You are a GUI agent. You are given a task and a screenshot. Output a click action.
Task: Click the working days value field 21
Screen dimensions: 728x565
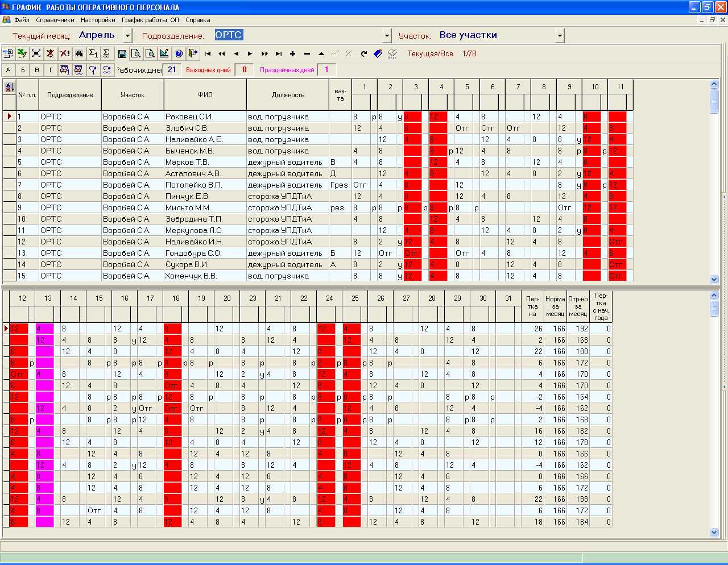172,70
